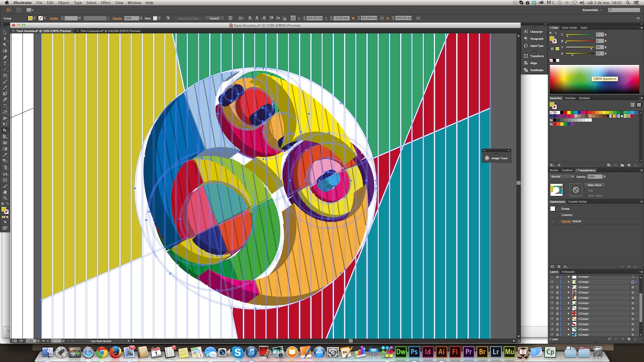644x362 pixels.
Task: Open Skype from the Dock
Action: click(237, 352)
